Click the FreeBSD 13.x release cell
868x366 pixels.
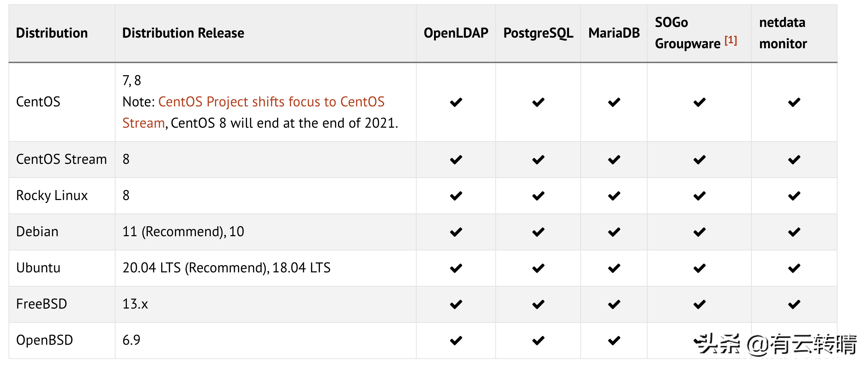(x=135, y=304)
